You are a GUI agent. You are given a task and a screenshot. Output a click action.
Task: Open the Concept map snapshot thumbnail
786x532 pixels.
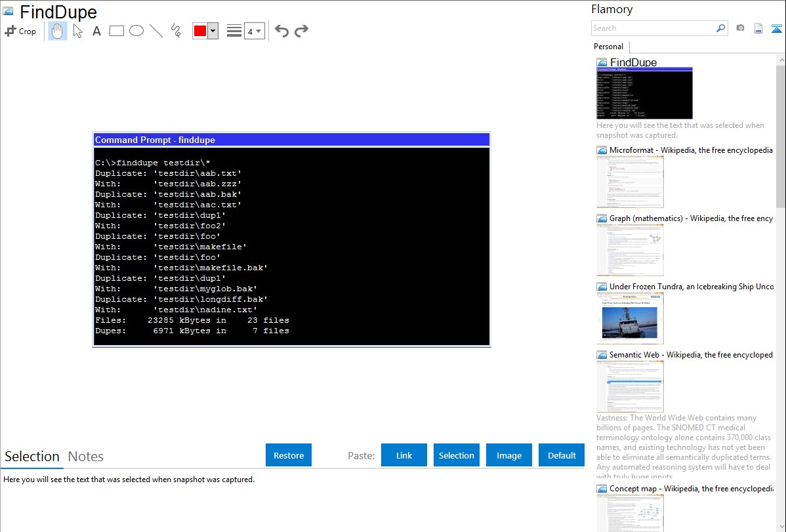(630, 513)
